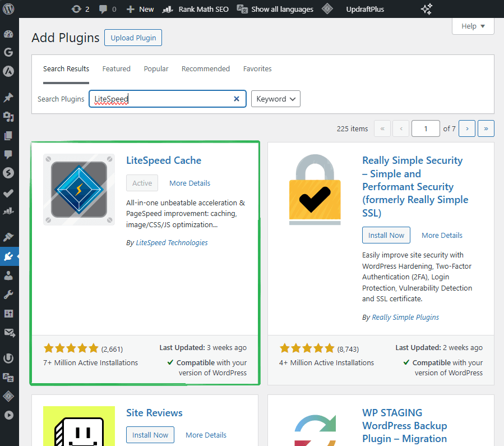Open Tools wrench icon in sidebar
504x446 pixels.
[8, 294]
